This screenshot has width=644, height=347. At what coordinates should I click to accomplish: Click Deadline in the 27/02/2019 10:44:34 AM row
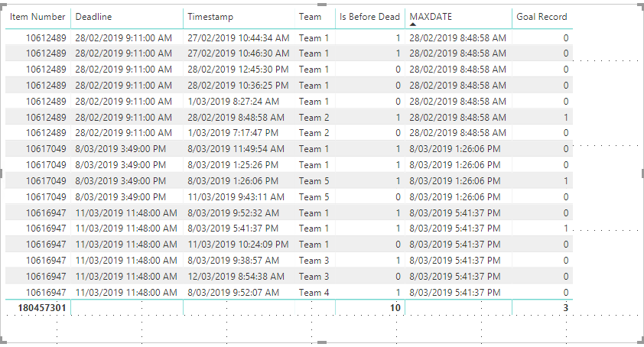point(123,38)
